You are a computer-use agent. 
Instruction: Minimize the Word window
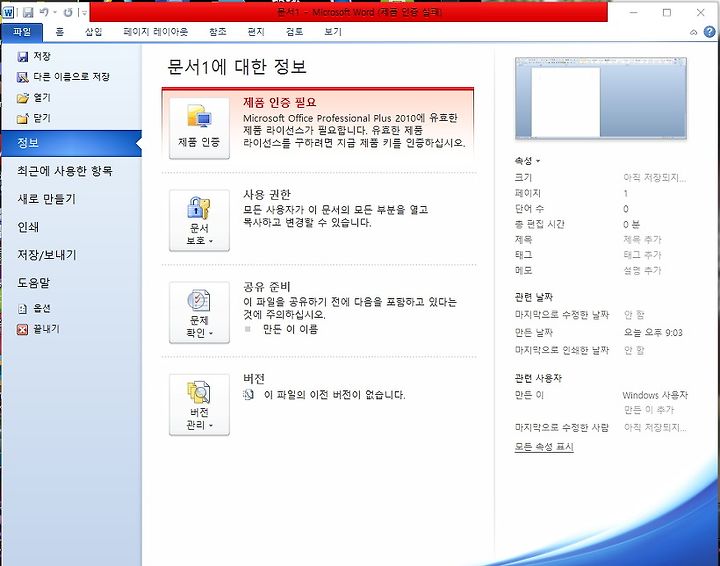click(634, 12)
